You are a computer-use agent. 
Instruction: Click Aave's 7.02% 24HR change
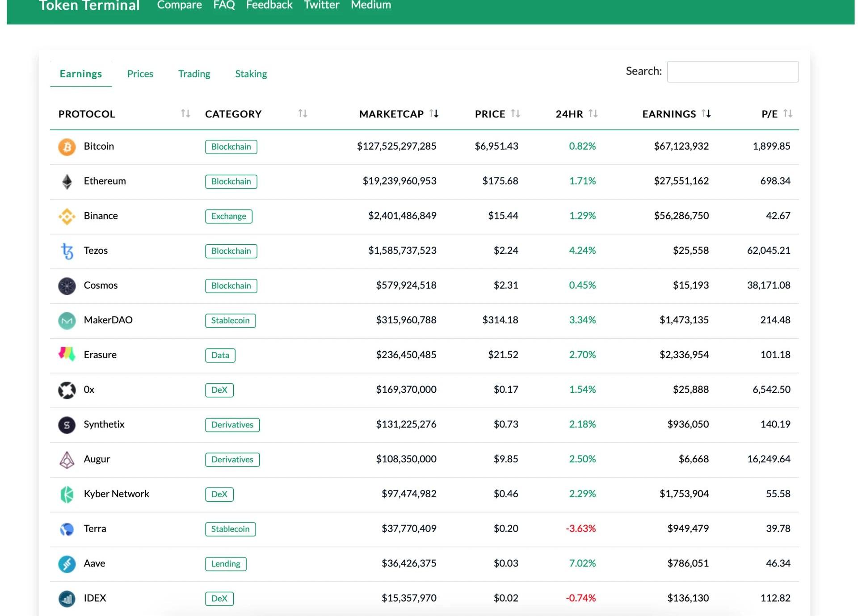(582, 563)
